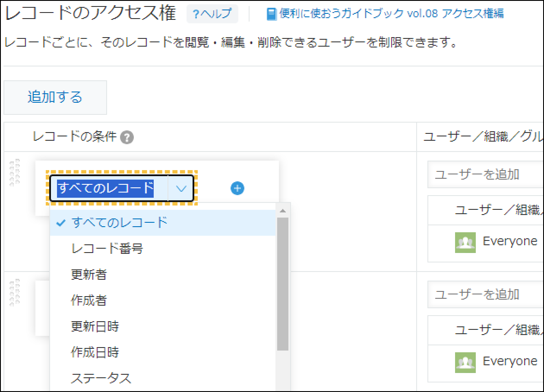Choose レコード番号 from the list

[107, 249]
